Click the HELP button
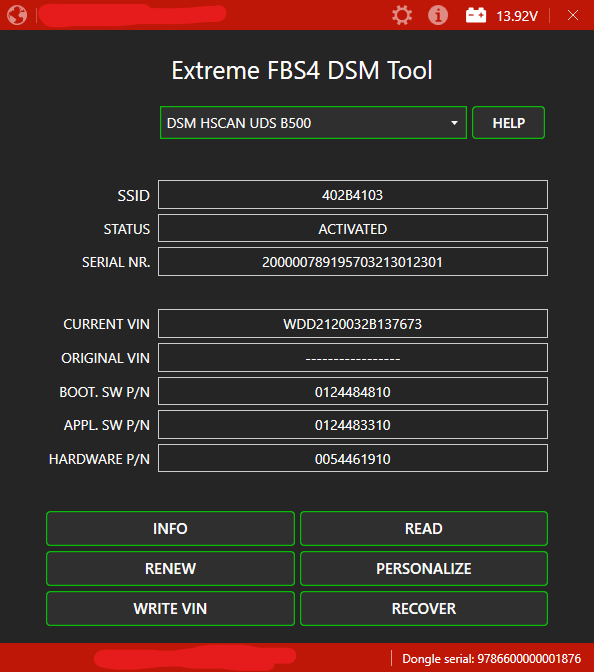 point(508,123)
